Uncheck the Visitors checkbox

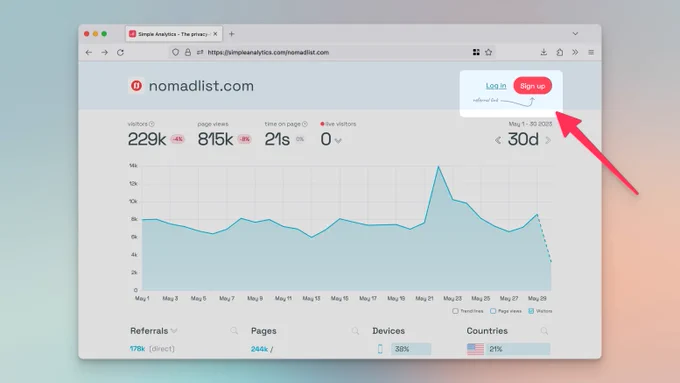(531, 311)
